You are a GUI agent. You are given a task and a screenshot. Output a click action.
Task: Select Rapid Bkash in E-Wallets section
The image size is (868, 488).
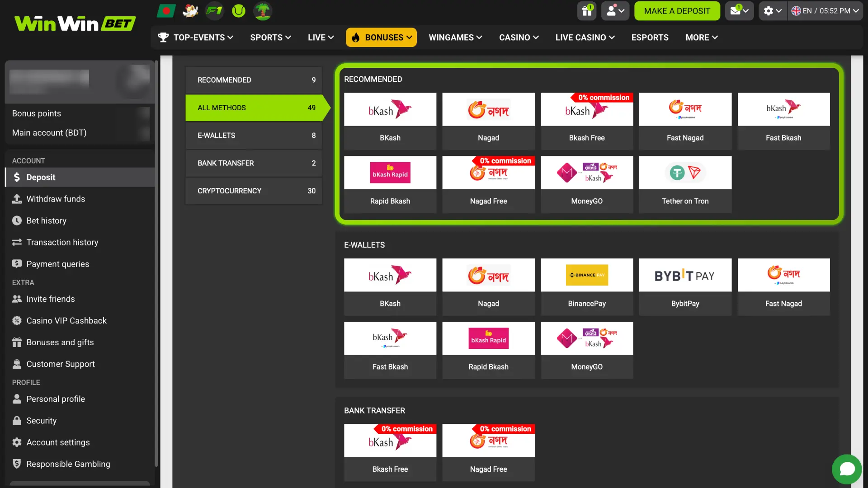click(488, 350)
